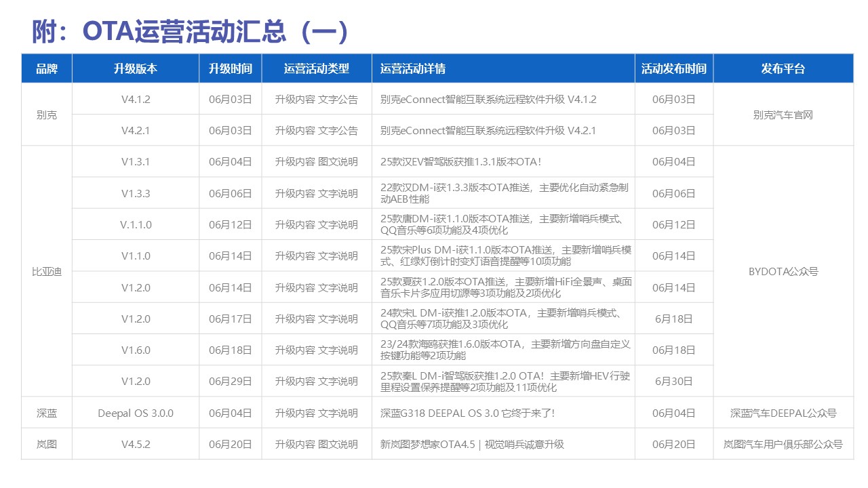Click release date 6月18日
This screenshot has height=488, width=868.
coord(674,319)
